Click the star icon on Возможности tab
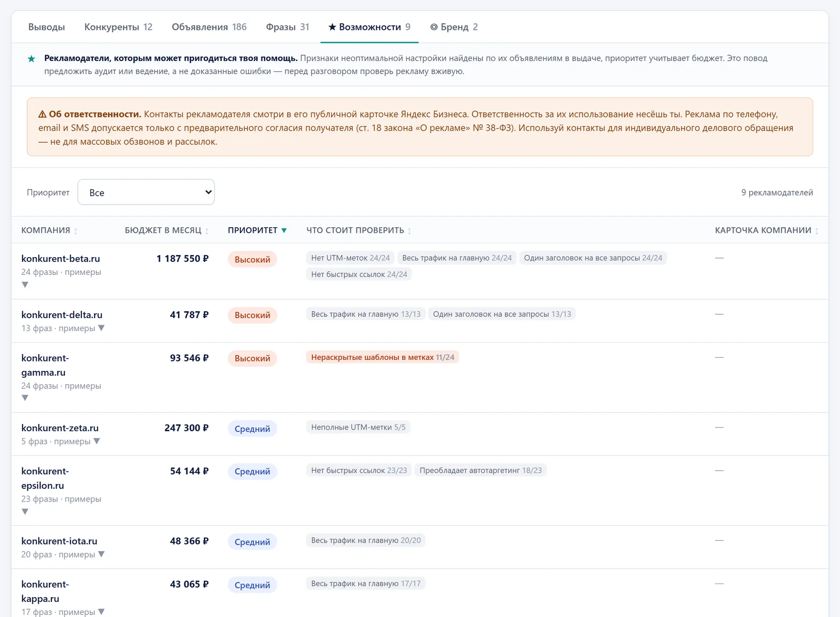 tap(332, 27)
